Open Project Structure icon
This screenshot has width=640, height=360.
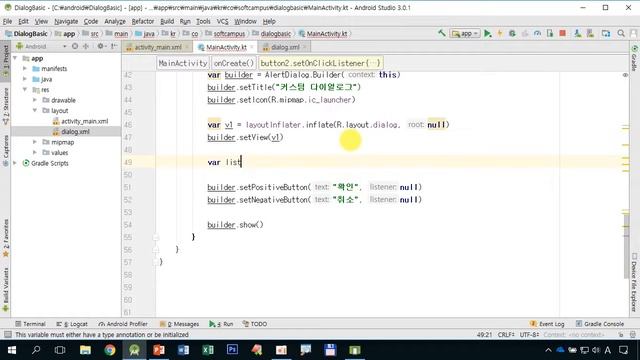point(606,33)
